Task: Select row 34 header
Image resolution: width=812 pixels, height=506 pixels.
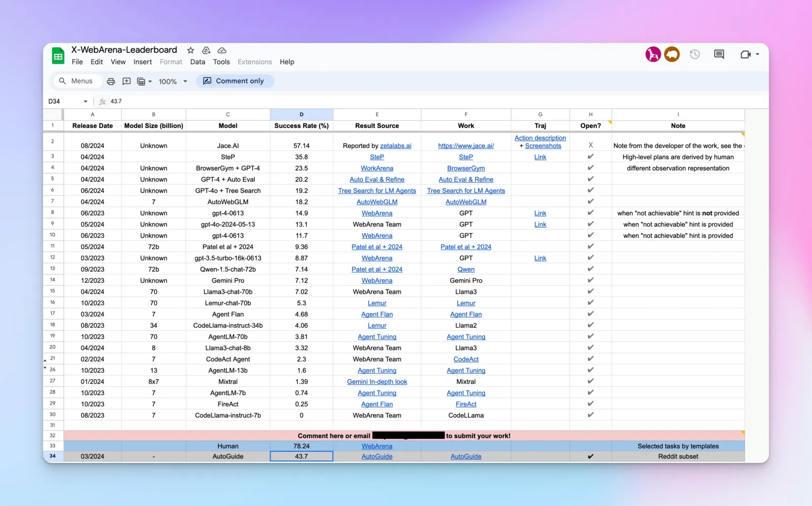Action: coord(53,456)
